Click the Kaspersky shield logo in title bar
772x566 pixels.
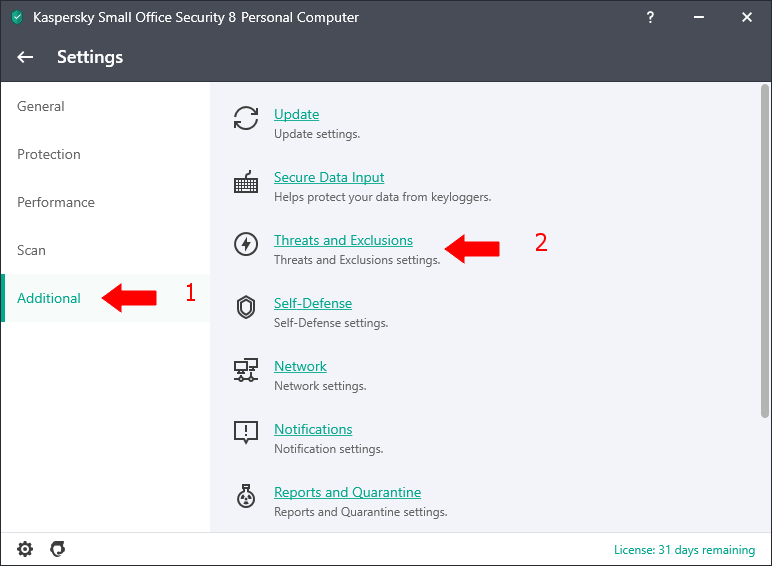tap(17, 18)
